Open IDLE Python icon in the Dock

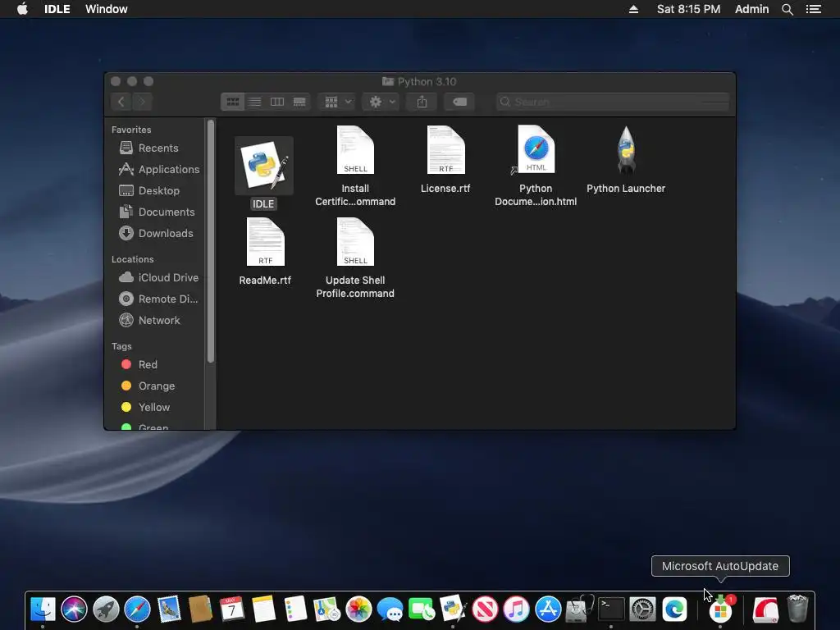[453, 609]
